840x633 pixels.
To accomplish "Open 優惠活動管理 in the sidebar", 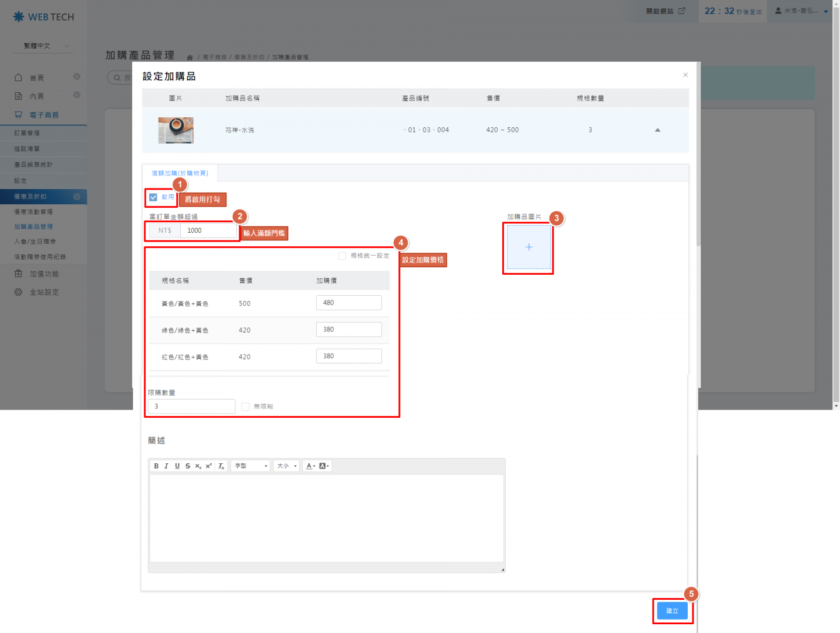I will [x=34, y=212].
